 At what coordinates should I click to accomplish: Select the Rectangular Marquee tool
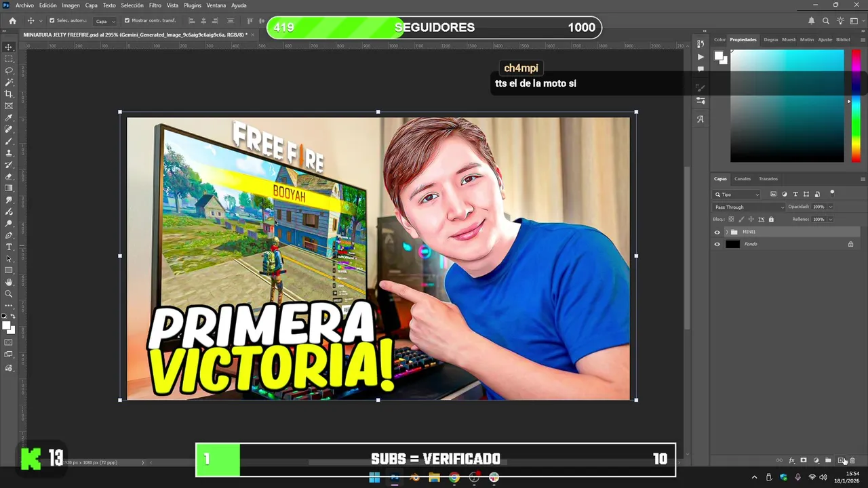[9, 59]
